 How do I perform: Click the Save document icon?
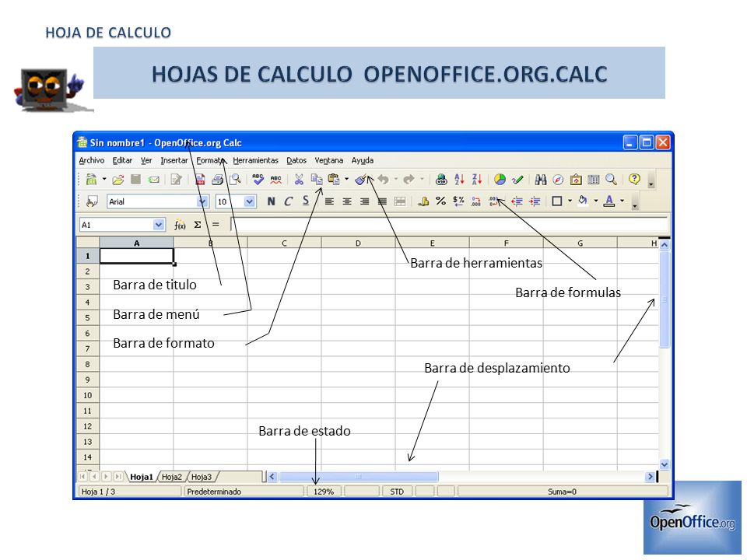tap(135, 180)
